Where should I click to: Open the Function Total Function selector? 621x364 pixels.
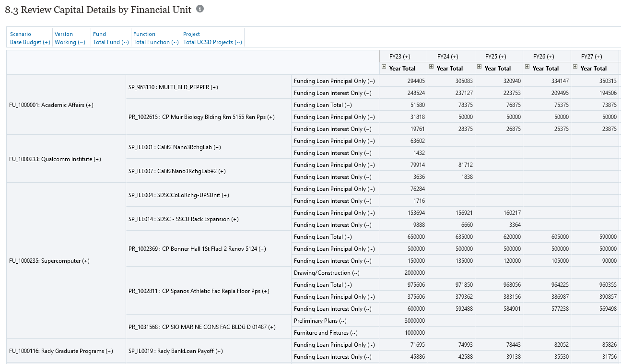click(156, 42)
